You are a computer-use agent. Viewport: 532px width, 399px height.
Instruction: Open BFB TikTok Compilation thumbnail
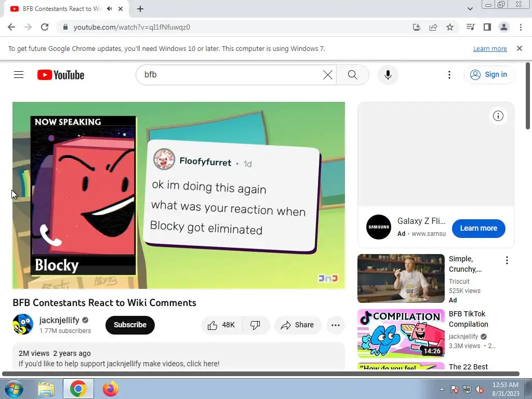tap(401, 333)
